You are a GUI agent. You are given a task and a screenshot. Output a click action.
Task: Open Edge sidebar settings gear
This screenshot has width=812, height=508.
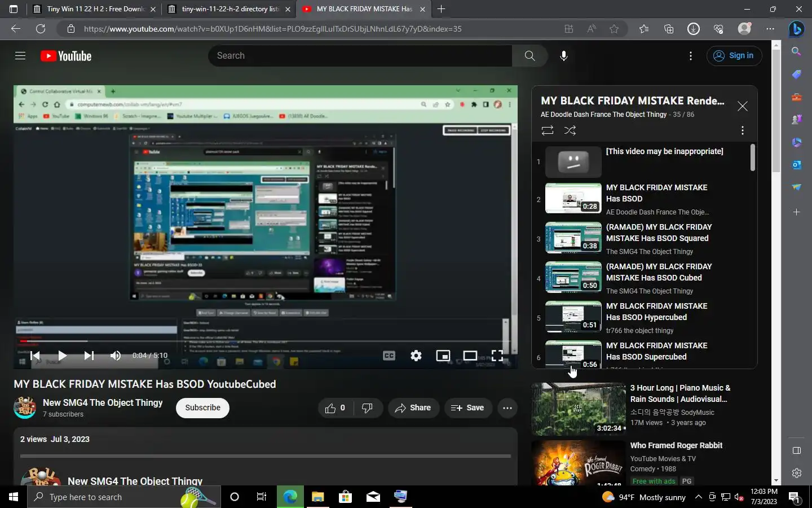(796, 473)
